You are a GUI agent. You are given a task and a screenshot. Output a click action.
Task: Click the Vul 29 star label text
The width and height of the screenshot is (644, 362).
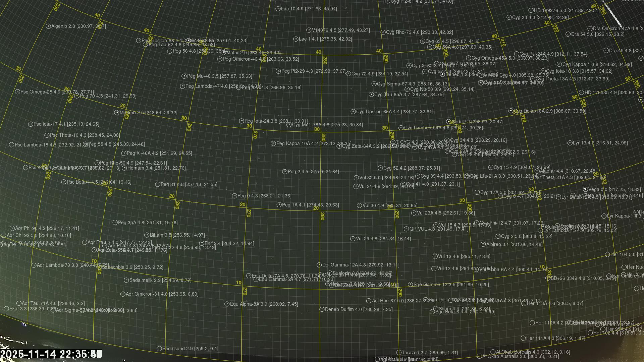(383, 239)
